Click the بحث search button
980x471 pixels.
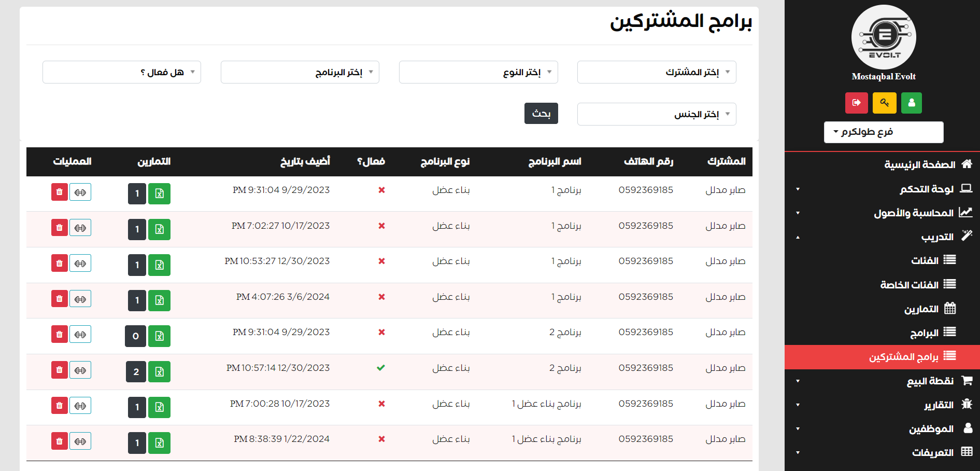pos(541,114)
